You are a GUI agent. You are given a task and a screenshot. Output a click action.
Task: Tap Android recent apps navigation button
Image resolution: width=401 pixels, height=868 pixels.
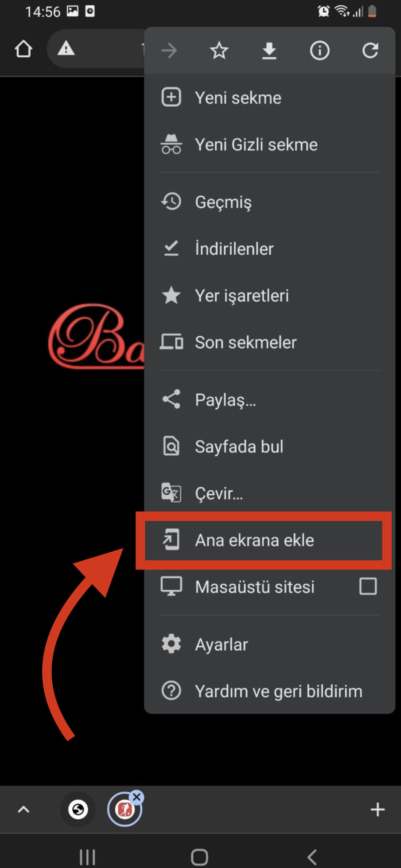(x=87, y=857)
